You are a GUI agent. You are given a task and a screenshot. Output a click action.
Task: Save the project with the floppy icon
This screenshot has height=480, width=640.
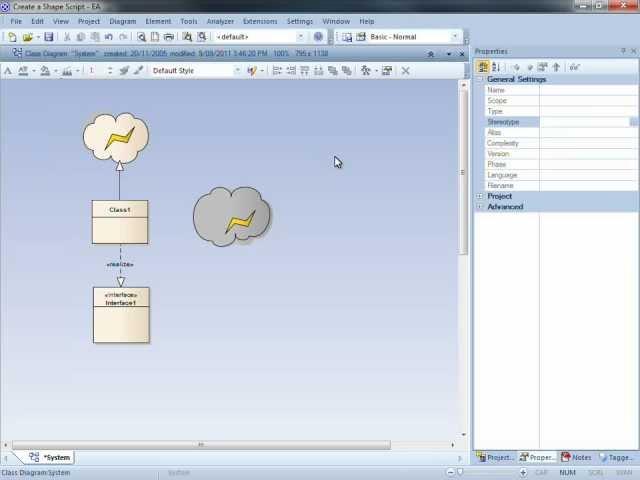pos(49,37)
